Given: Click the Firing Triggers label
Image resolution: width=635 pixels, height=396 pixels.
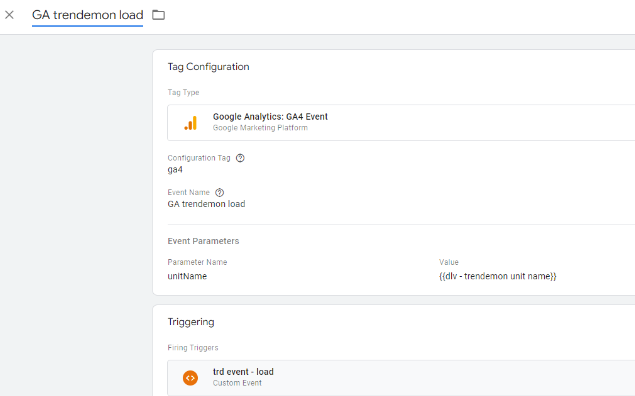Looking at the screenshot, I should pyautogui.click(x=193, y=348).
